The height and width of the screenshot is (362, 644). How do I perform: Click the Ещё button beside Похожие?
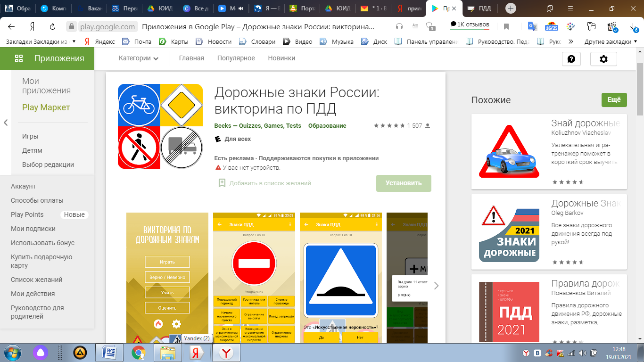pyautogui.click(x=614, y=100)
